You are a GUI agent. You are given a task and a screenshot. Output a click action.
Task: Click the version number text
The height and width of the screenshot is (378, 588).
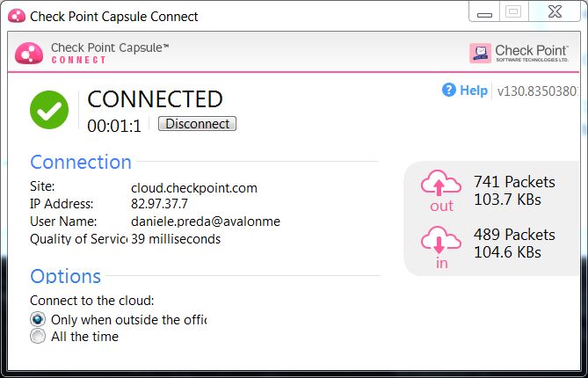tap(538, 91)
